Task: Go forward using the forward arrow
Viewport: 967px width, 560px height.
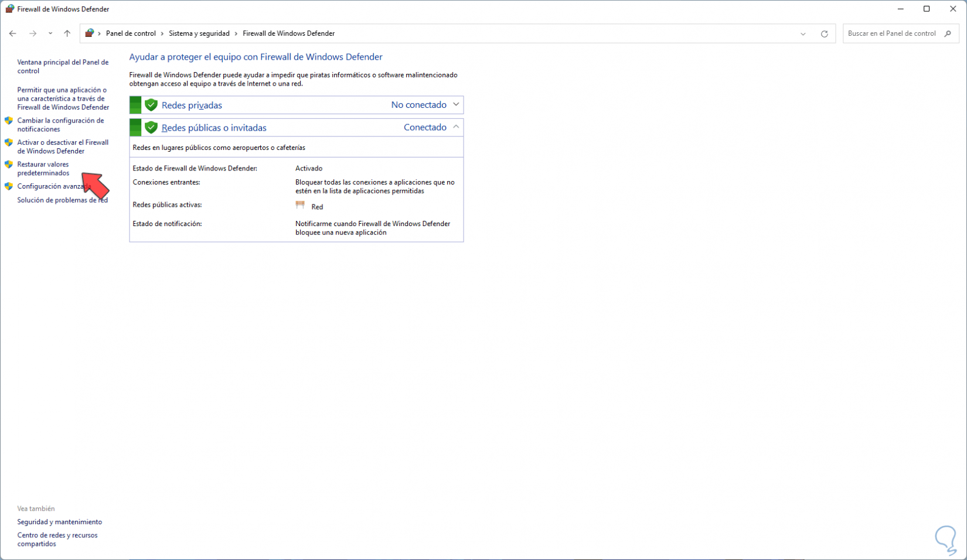Action: pyautogui.click(x=33, y=33)
